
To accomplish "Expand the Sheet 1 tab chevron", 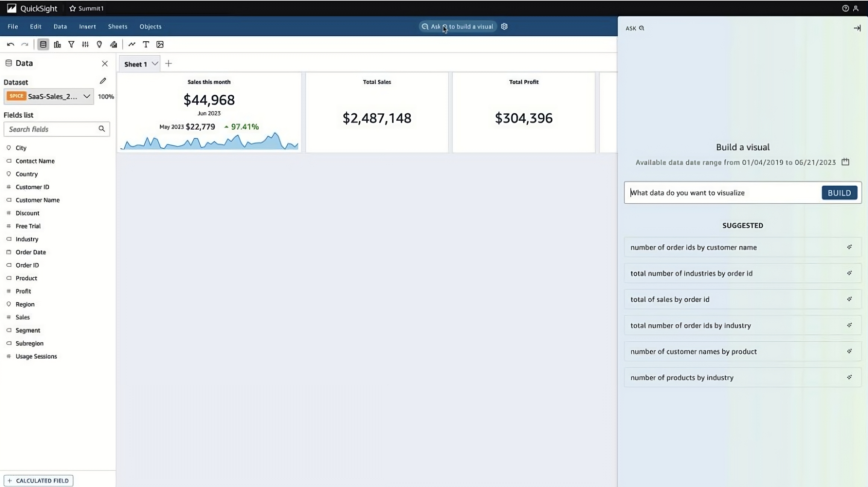I will [x=155, y=64].
